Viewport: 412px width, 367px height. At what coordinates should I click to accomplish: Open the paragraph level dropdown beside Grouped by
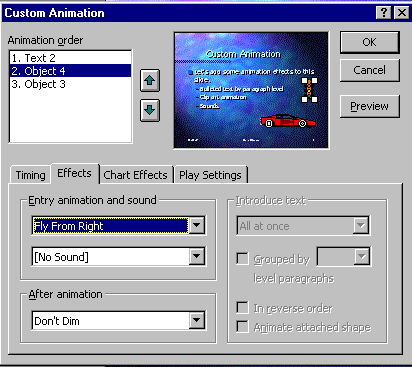point(362,256)
